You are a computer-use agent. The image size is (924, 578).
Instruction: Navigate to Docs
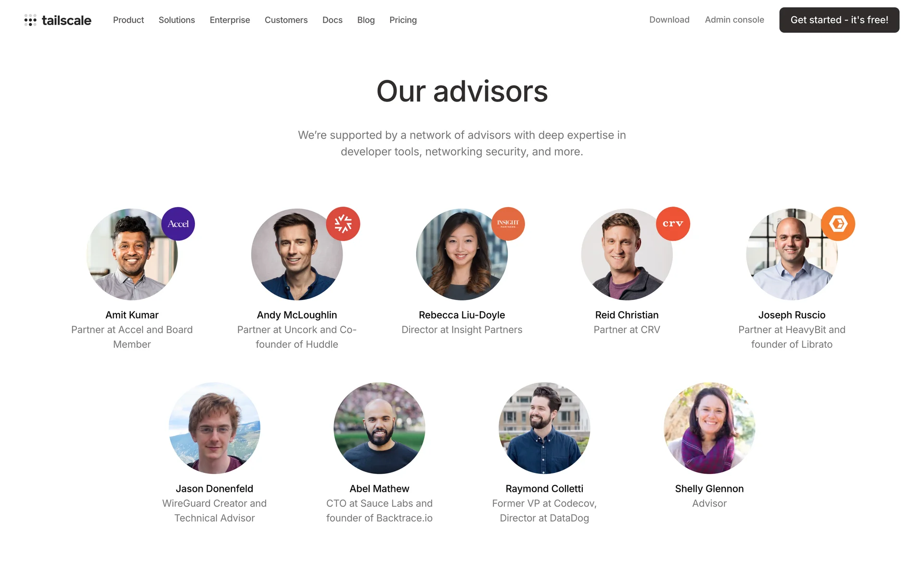[x=333, y=20]
